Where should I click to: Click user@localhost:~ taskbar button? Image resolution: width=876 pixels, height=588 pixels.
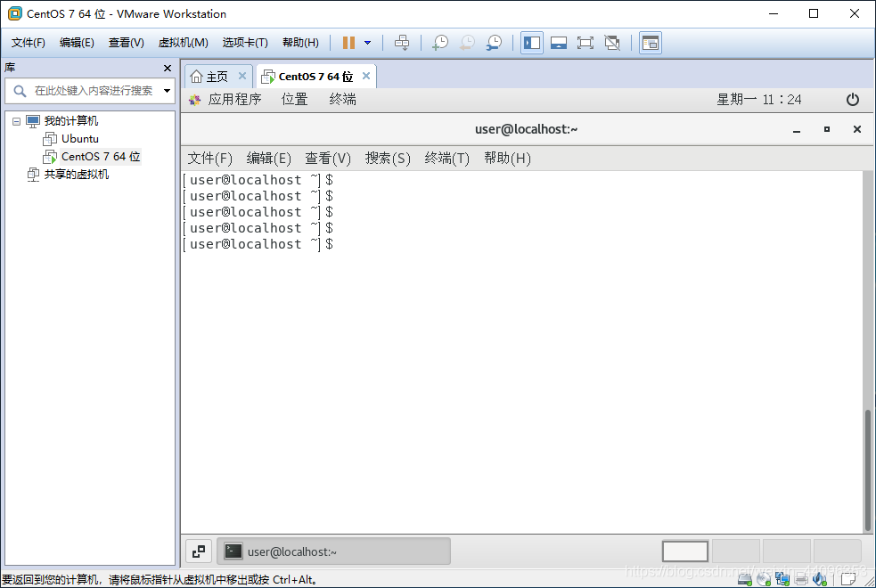pos(333,551)
